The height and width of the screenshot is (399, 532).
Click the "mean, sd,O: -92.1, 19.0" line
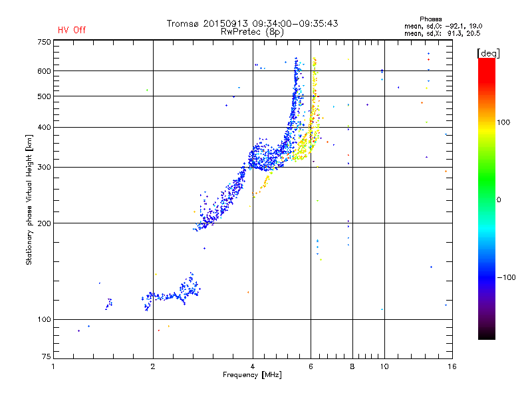443,26
